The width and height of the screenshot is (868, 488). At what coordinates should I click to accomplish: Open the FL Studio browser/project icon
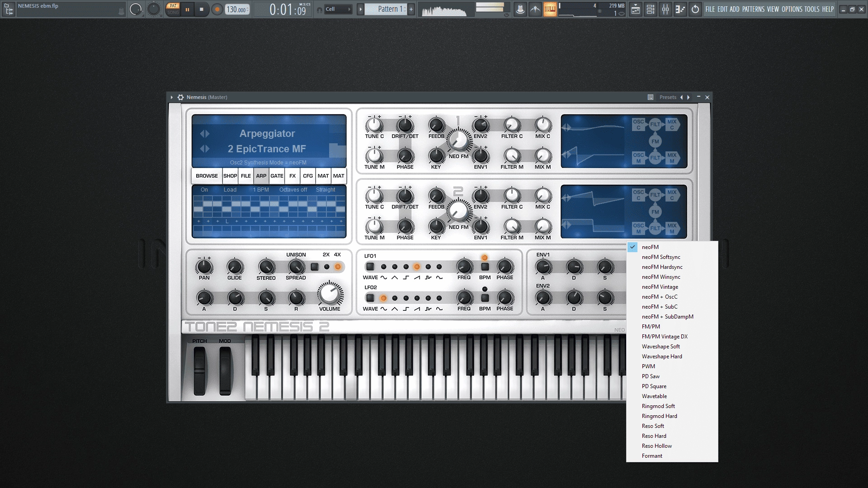click(x=9, y=9)
